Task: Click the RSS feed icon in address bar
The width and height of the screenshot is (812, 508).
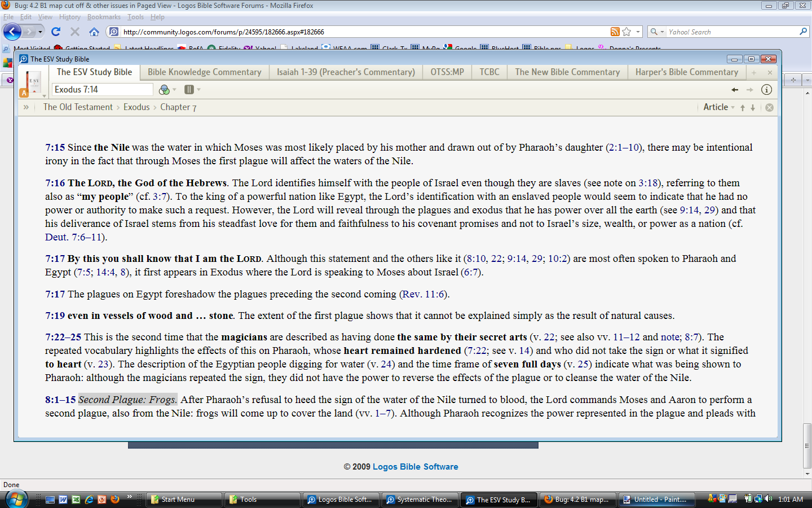Action: click(615, 32)
